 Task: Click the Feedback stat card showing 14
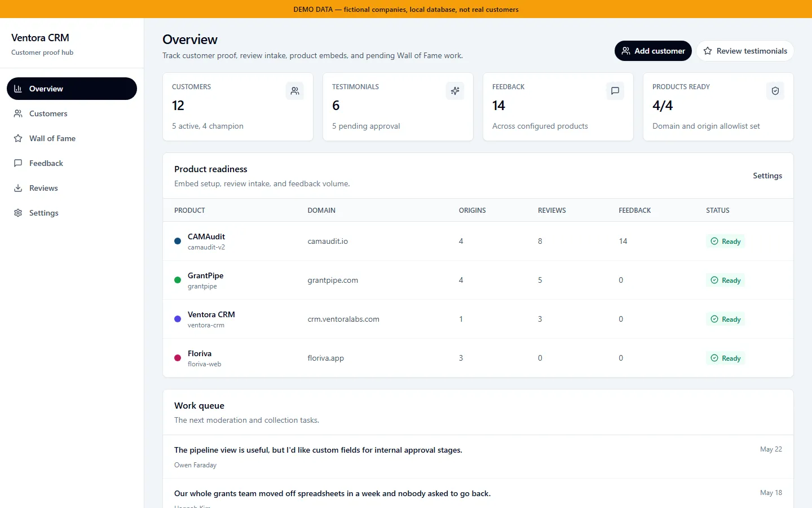point(558,107)
